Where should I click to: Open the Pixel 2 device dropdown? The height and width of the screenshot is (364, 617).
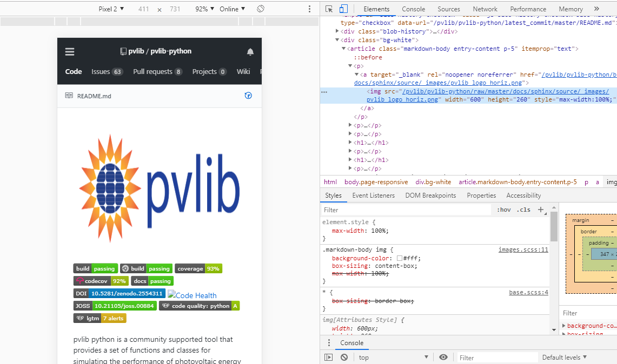coord(111,9)
